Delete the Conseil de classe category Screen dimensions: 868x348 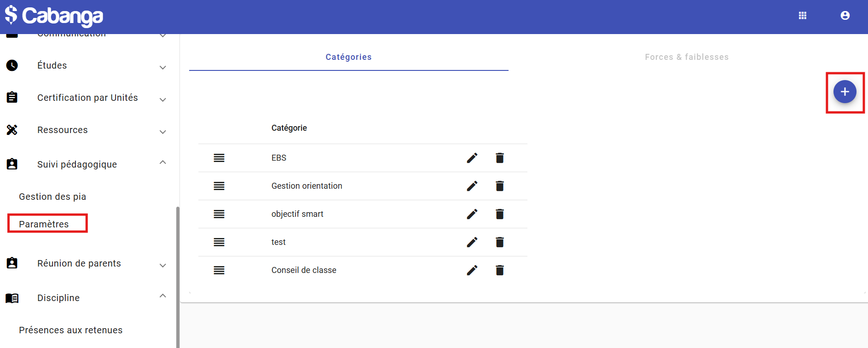click(500, 270)
